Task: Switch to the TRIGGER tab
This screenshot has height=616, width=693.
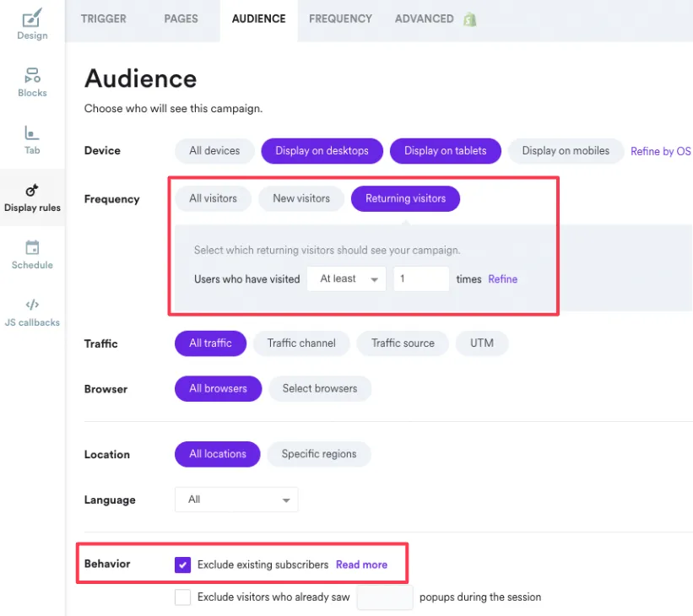Action: coord(104,19)
